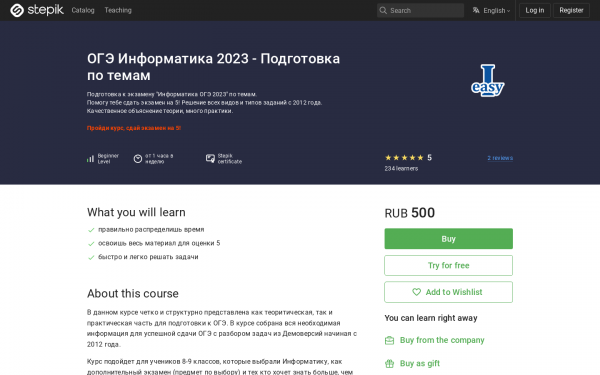Click the Register button
600x375 pixels.
[x=571, y=10]
